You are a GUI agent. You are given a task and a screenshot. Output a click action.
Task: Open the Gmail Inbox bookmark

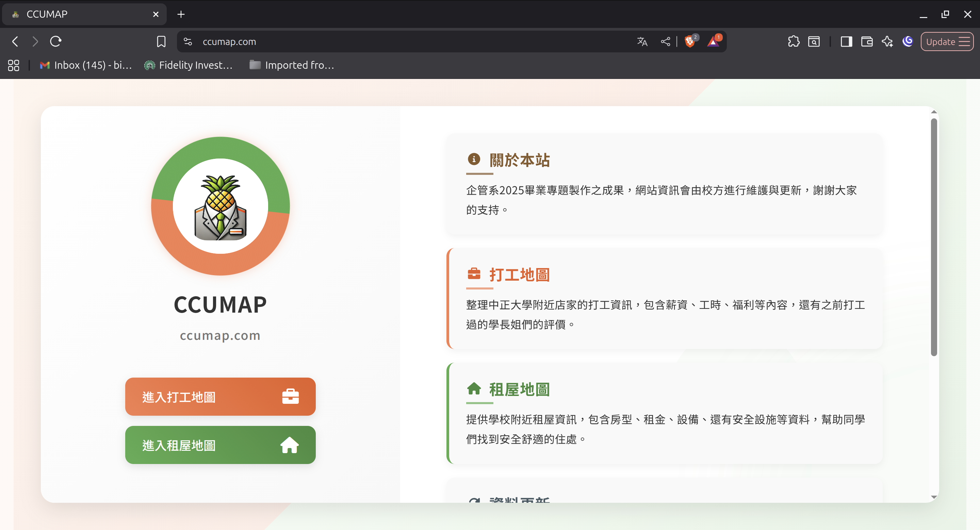84,65
